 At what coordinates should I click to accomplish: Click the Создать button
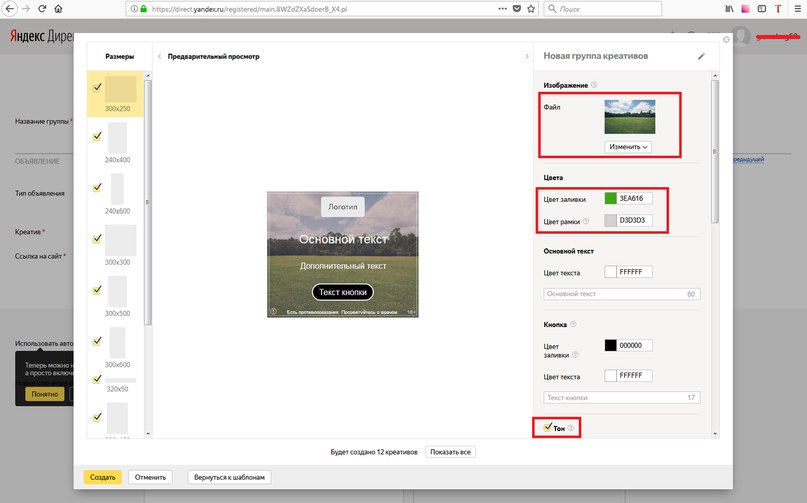102,477
